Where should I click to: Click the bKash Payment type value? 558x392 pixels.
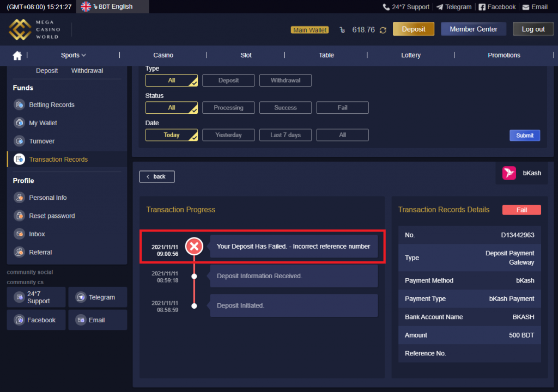pyautogui.click(x=511, y=299)
